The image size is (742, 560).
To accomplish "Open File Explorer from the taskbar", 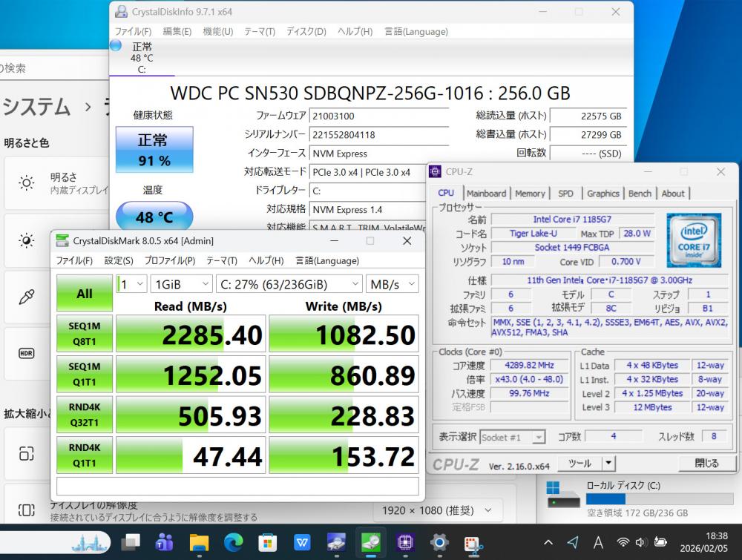I will pos(199,542).
